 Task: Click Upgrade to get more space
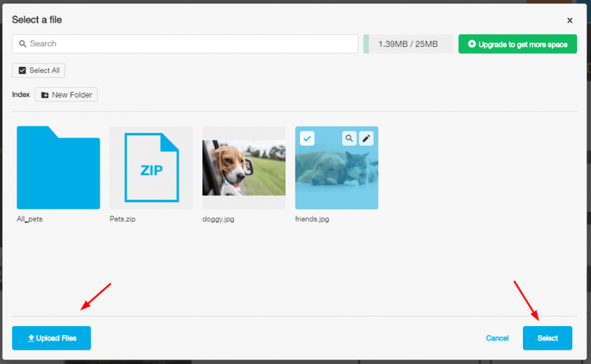point(518,44)
